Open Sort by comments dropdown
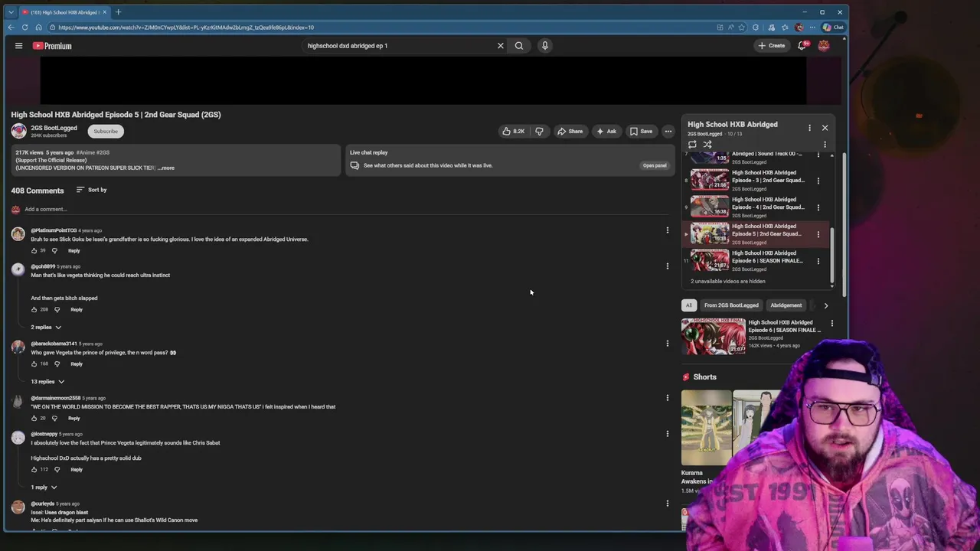 [91, 190]
